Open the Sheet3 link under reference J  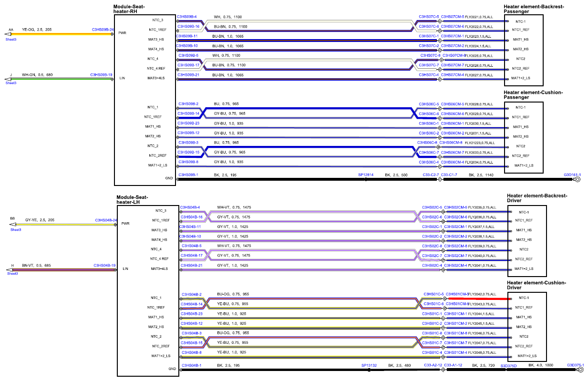[x=11, y=83]
